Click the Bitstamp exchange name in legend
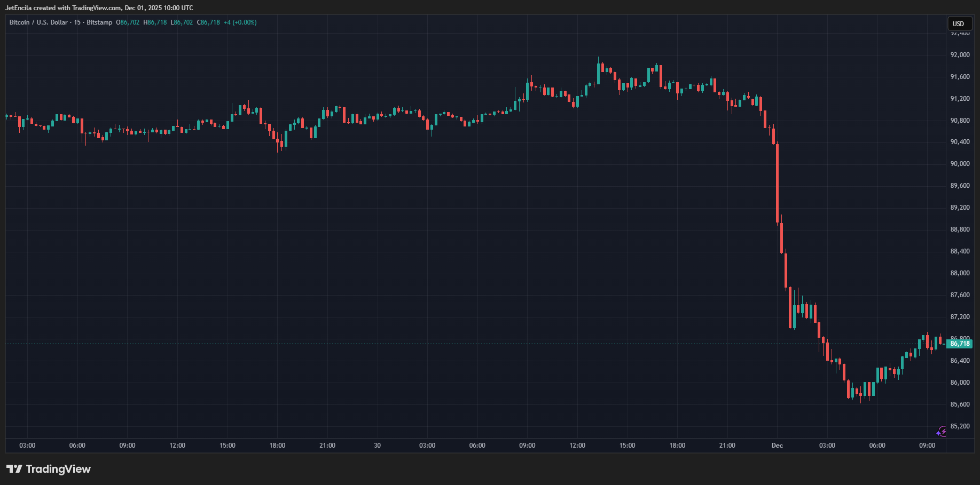 tap(99, 22)
